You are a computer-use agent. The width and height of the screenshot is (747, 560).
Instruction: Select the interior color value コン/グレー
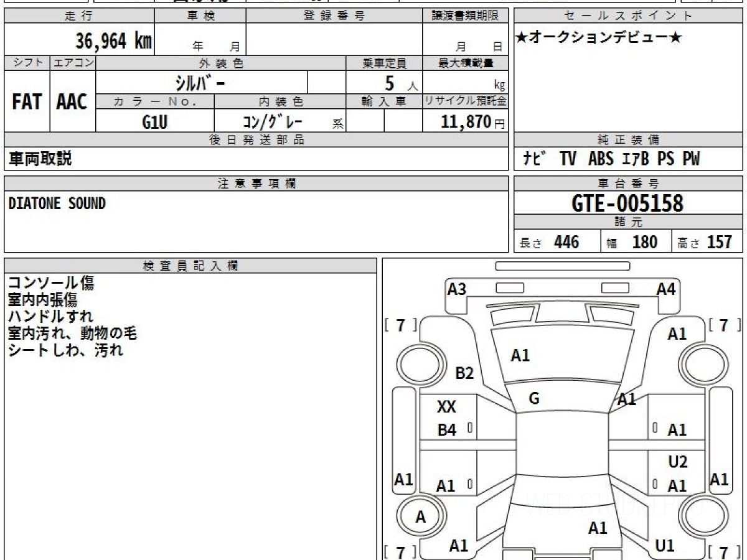click(x=273, y=122)
